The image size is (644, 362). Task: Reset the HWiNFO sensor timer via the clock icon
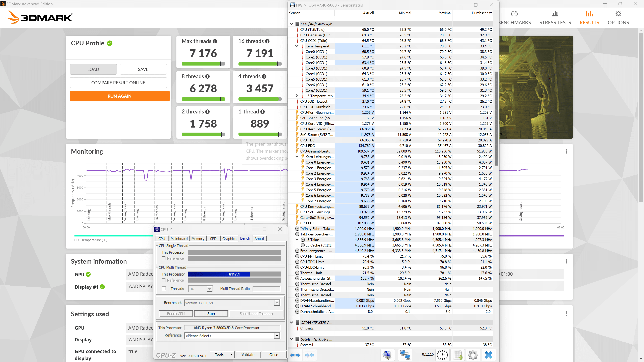point(442,355)
